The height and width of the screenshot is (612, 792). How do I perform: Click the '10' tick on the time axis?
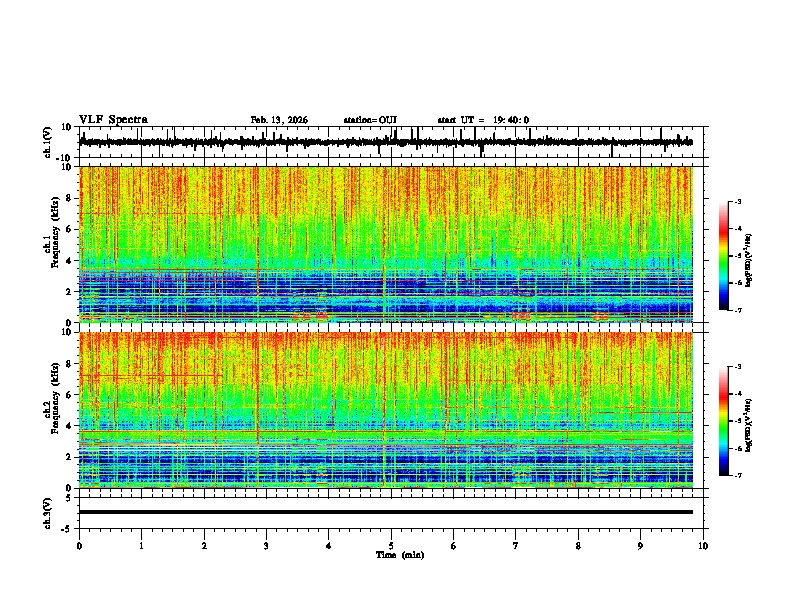[x=703, y=546]
